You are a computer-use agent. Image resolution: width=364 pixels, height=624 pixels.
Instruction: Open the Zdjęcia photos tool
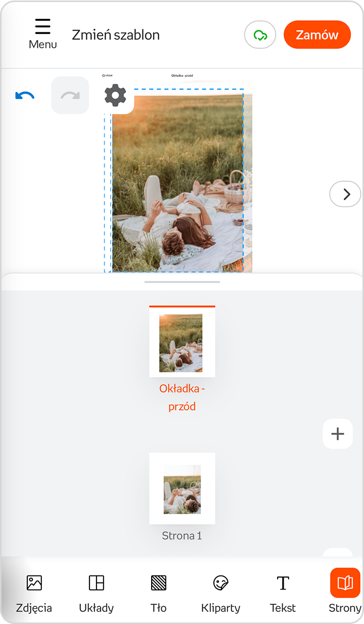(34, 591)
